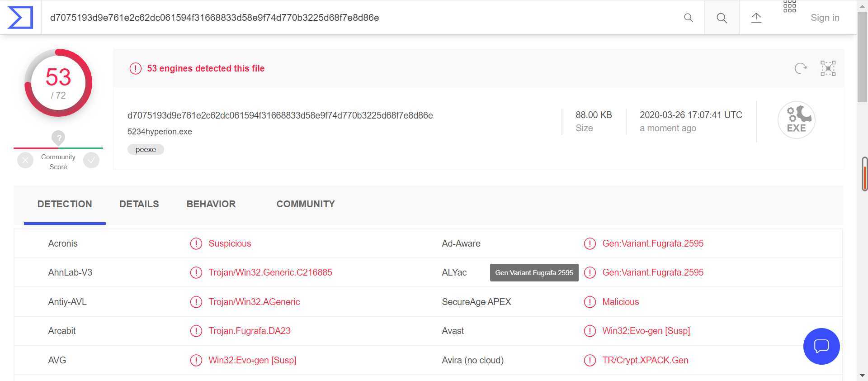Click warning icon in AhnLab-V3 row
This screenshot has width=868, height=381.
point(196,272)
